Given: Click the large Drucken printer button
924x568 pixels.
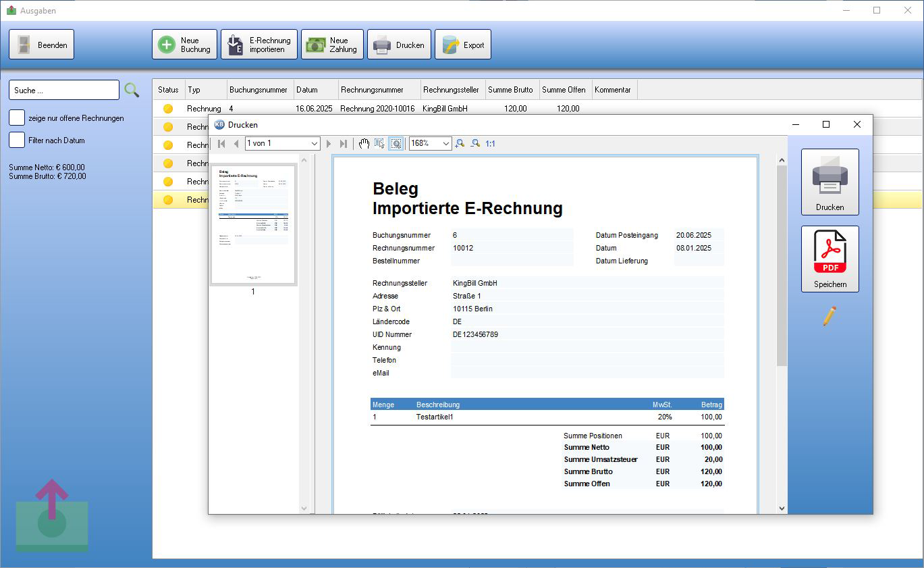Looking at the screenshot, I should click(830, 182).
